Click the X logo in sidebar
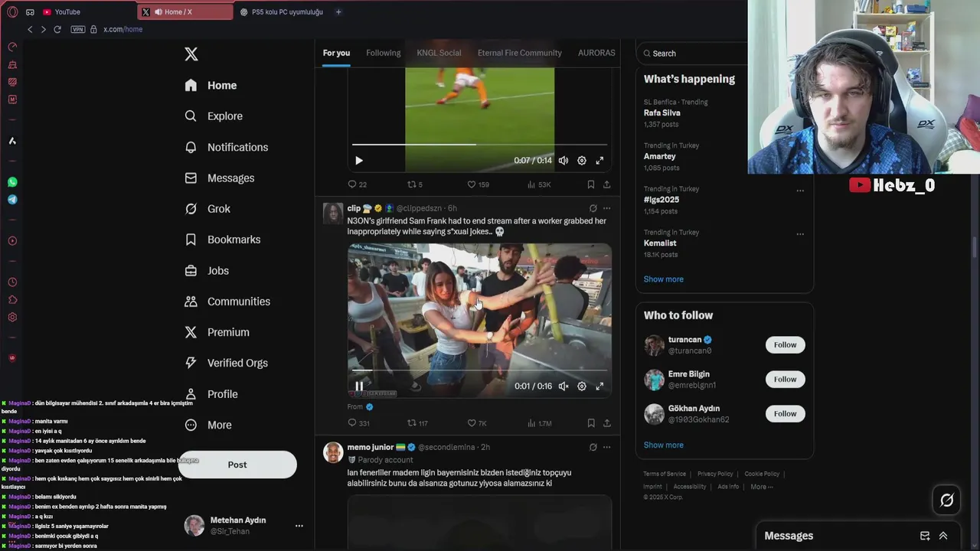 191,54
